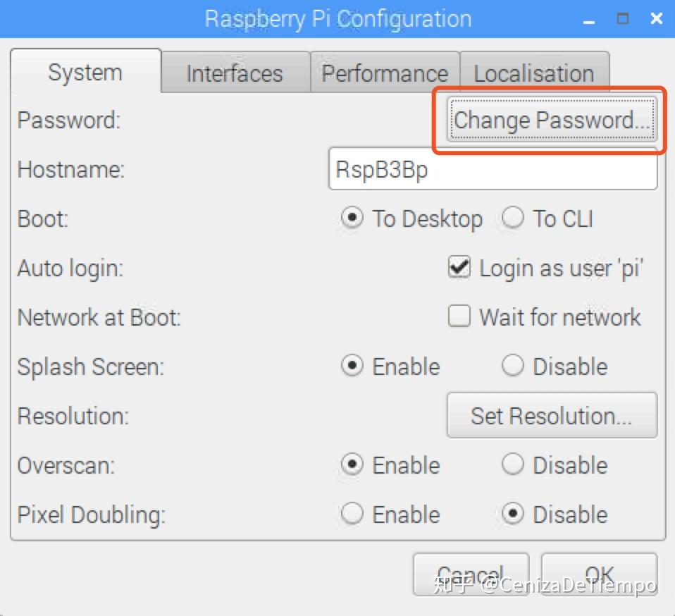Open the Performance tab
Viewport: 675px width, 616px height.
[x=385, y=73]
